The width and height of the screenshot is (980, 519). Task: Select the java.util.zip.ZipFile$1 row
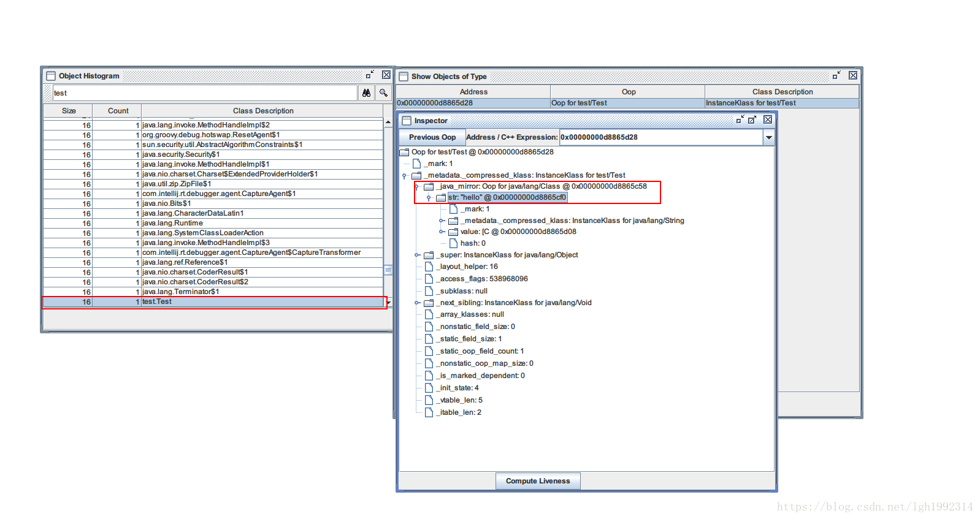tap(213, 184)
